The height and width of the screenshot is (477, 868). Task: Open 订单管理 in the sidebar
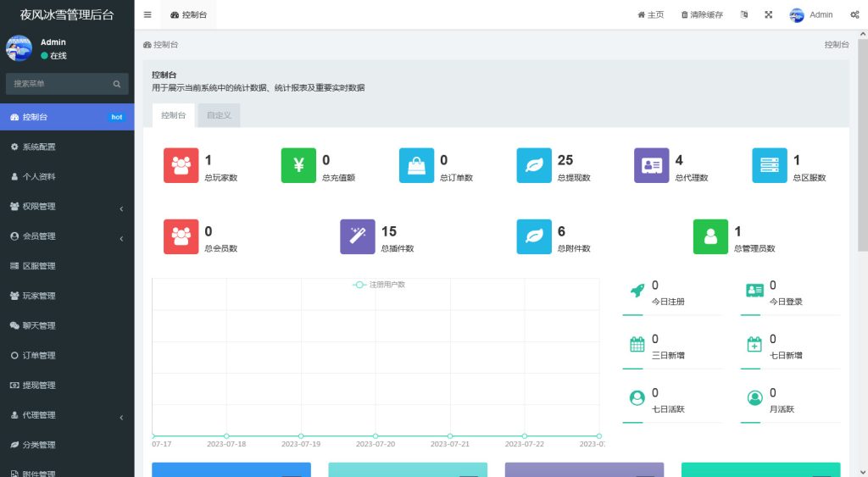pyautogui.click(x=67, y=355)
